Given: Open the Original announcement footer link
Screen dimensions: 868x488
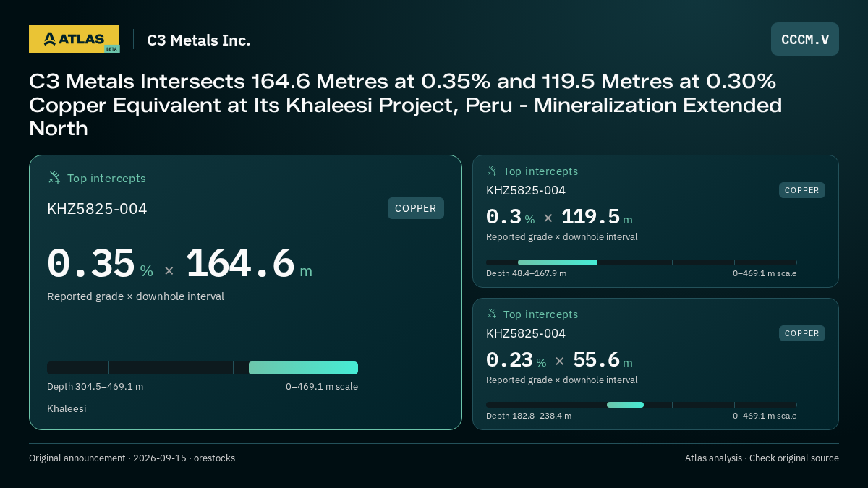Looking at the screenshot, I should 77,458.
